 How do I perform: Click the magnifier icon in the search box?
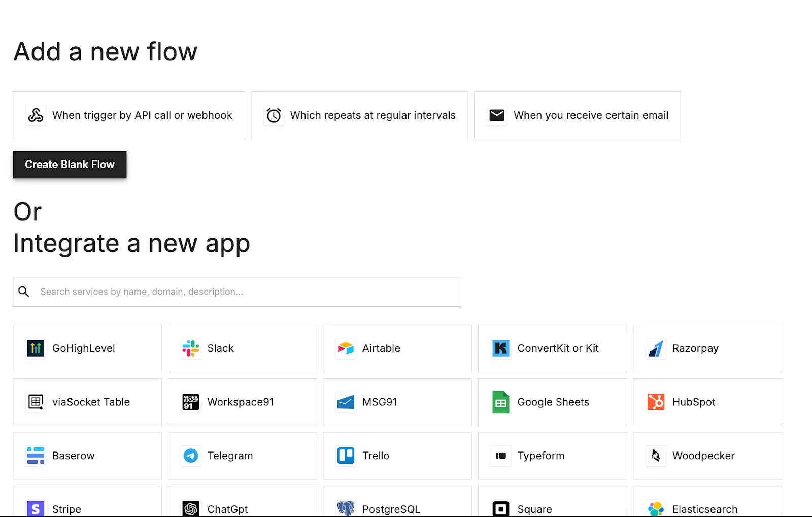(24, 292)
